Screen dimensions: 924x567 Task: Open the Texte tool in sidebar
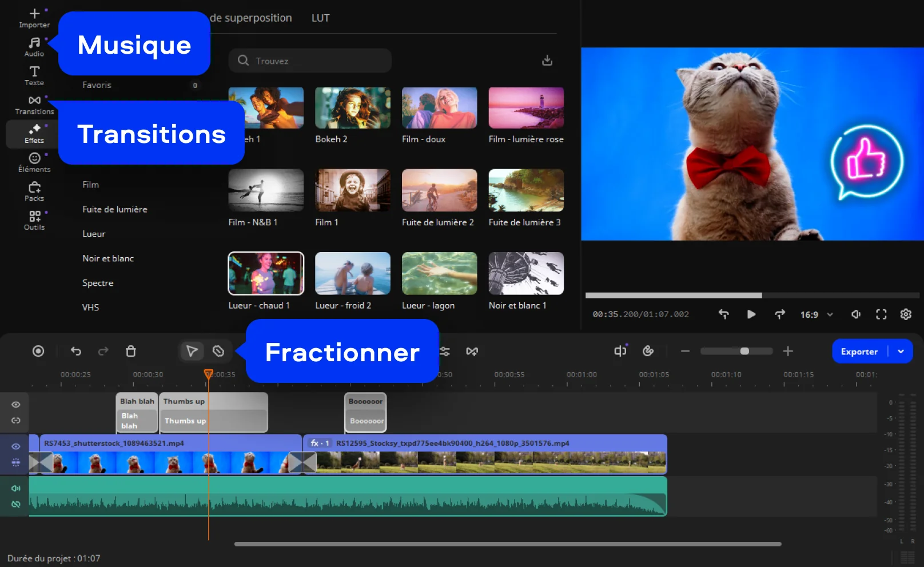click(34, 75)
